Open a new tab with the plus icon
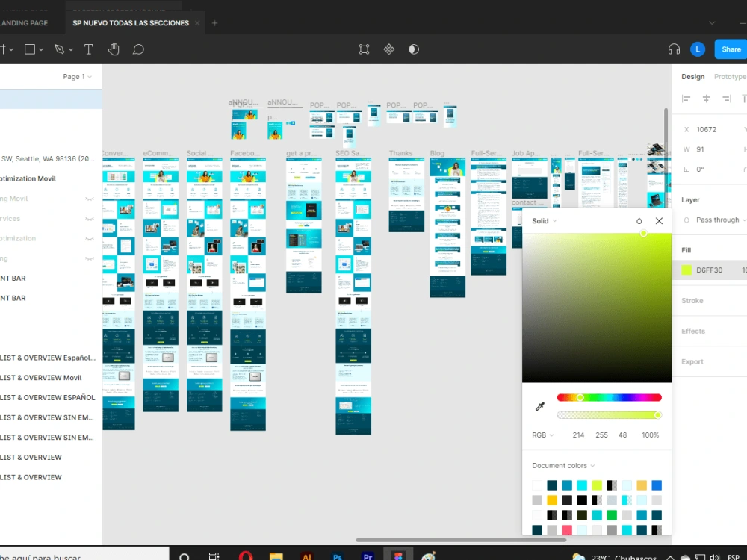This screenshot has height=560, width=747. [x=214, y=23]
